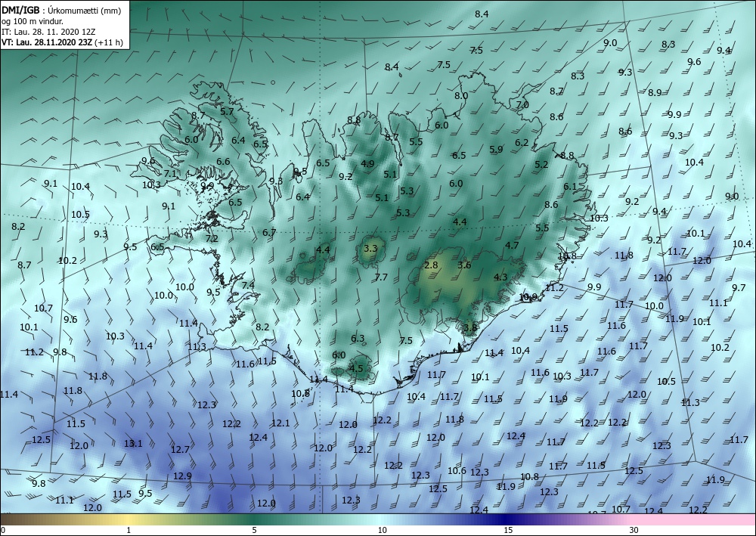Click the 5.9 value on the map

point(496,150)
